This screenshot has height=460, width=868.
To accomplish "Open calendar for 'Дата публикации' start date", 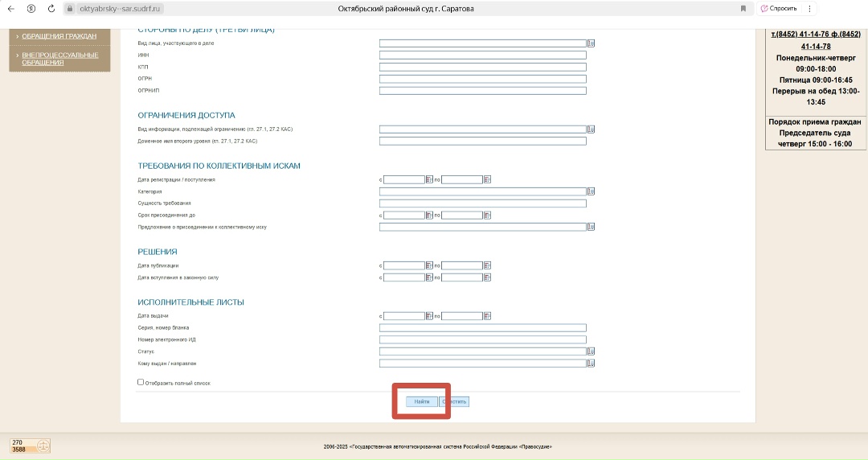I will [429, 265].
